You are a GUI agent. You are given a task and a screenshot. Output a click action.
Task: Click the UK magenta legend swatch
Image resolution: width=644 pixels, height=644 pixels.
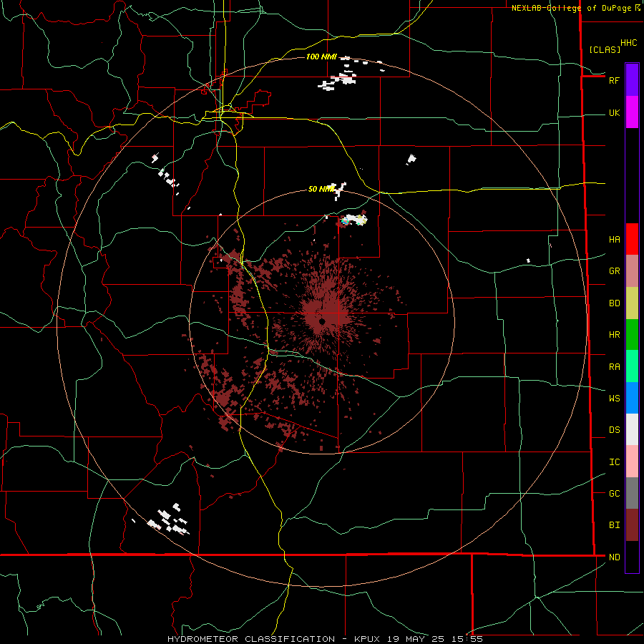click(632, 112)
